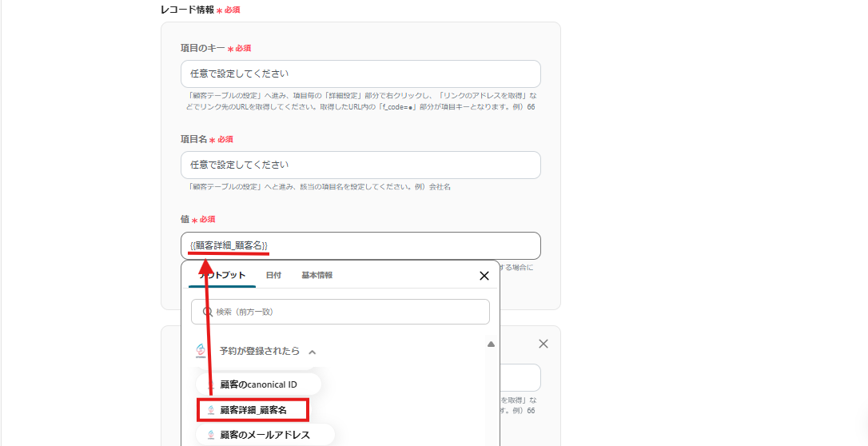868x446 pixels.
Task: Click the 項目のキー field label
Action: coord(202,48)
